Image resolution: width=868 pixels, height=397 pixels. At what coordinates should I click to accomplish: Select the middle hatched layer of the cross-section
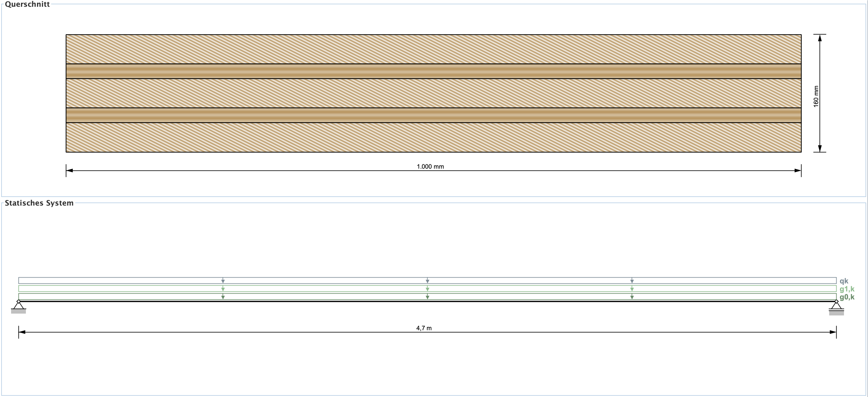pos(433,93)
